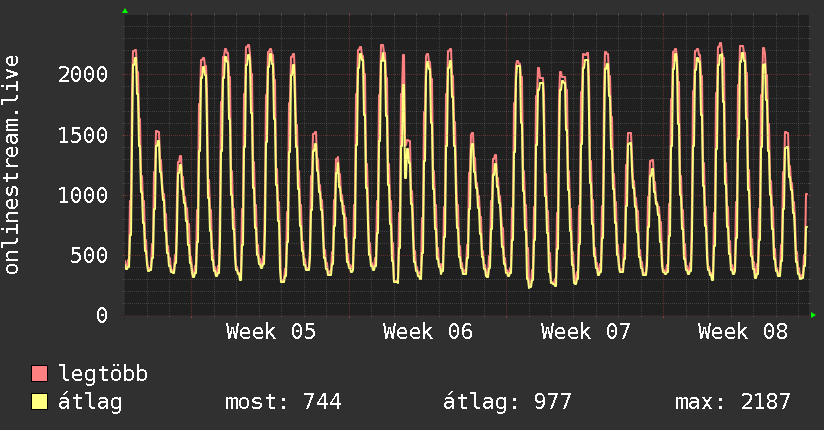This screenshot has height=430, width=824.
Task: Click the átlag: 977 average statistic
Action: click(x=507, y=403)
